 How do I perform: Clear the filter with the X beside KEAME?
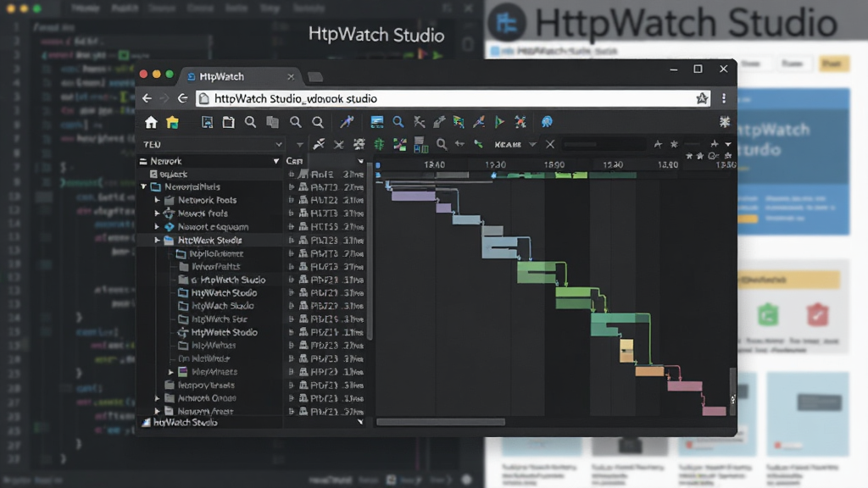550,144
